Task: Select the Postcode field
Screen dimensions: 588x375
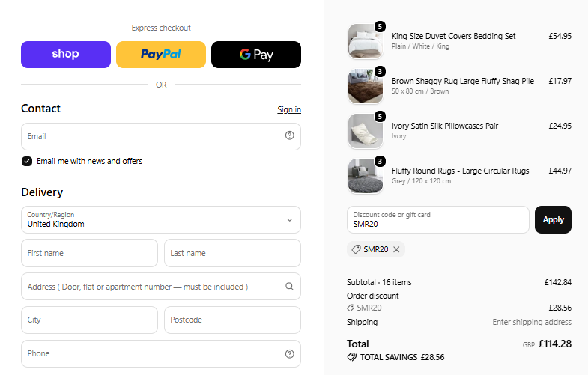Action: (x=232, y=320)
